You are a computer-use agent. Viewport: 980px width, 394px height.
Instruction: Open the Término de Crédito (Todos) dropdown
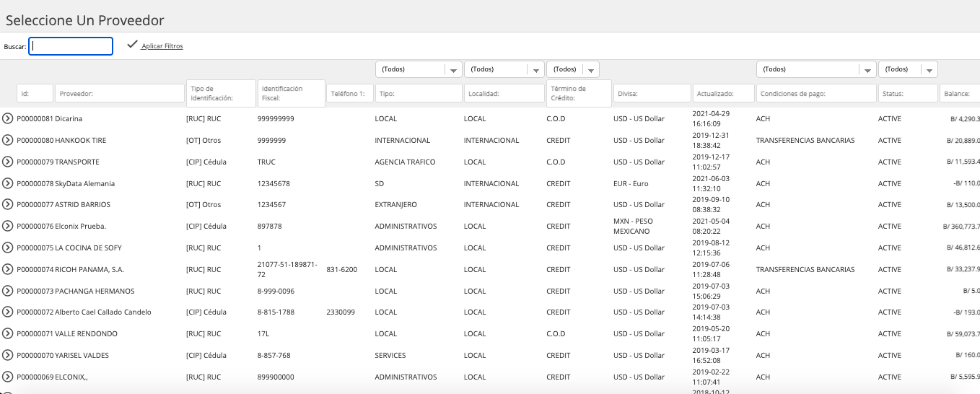[x=573, y=69]
